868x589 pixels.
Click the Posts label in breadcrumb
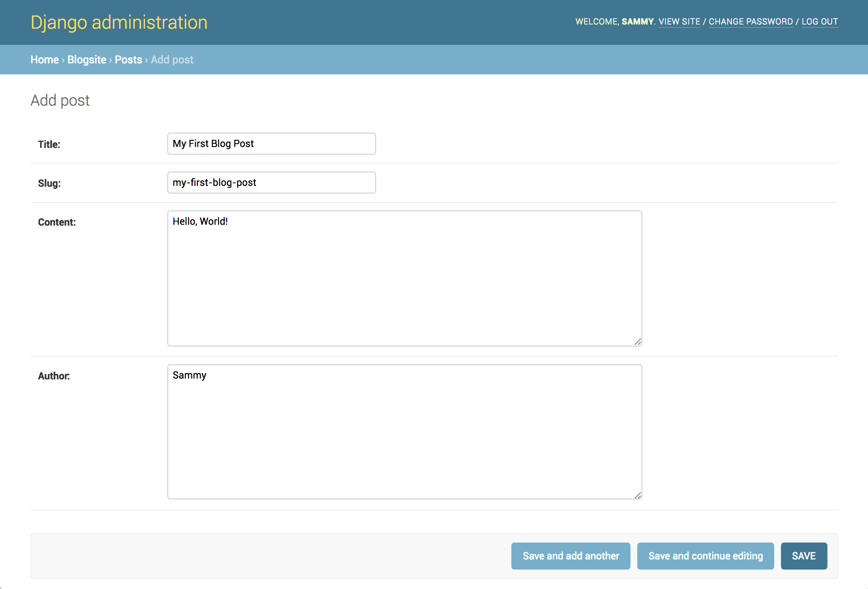128,60
